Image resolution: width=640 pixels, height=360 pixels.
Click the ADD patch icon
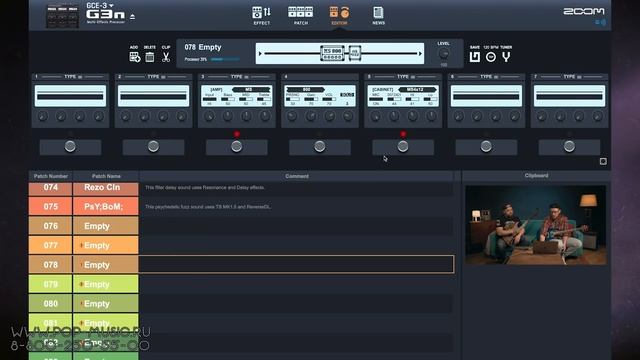coord(134,57)
